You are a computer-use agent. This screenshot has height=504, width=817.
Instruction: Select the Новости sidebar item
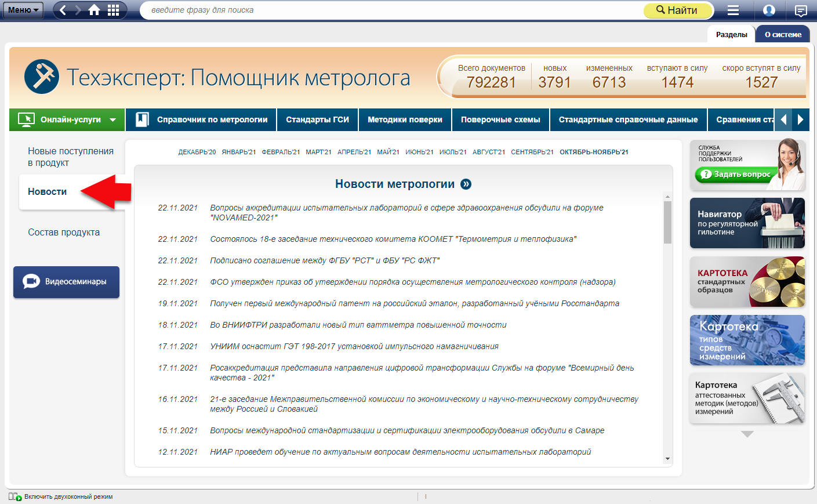47,191
